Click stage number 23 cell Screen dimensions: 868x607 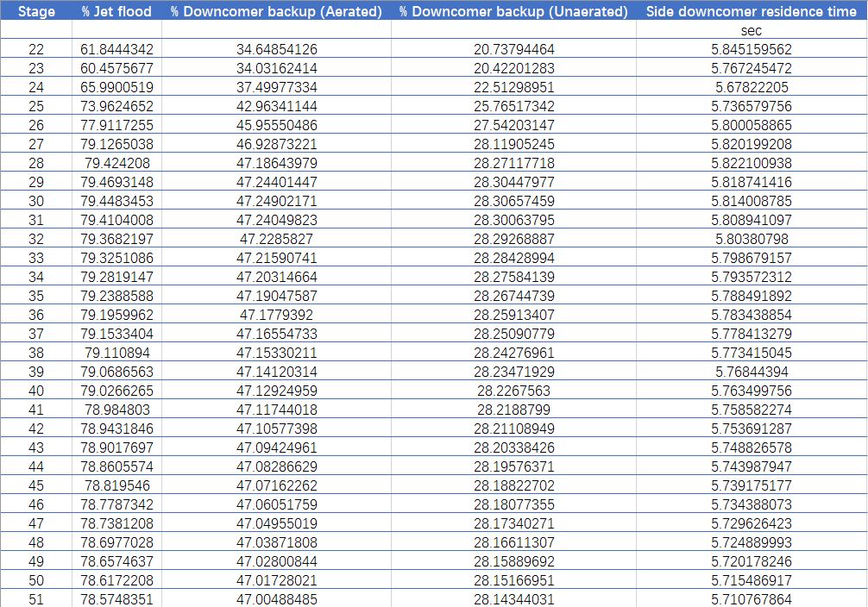[x=36, y=68]
